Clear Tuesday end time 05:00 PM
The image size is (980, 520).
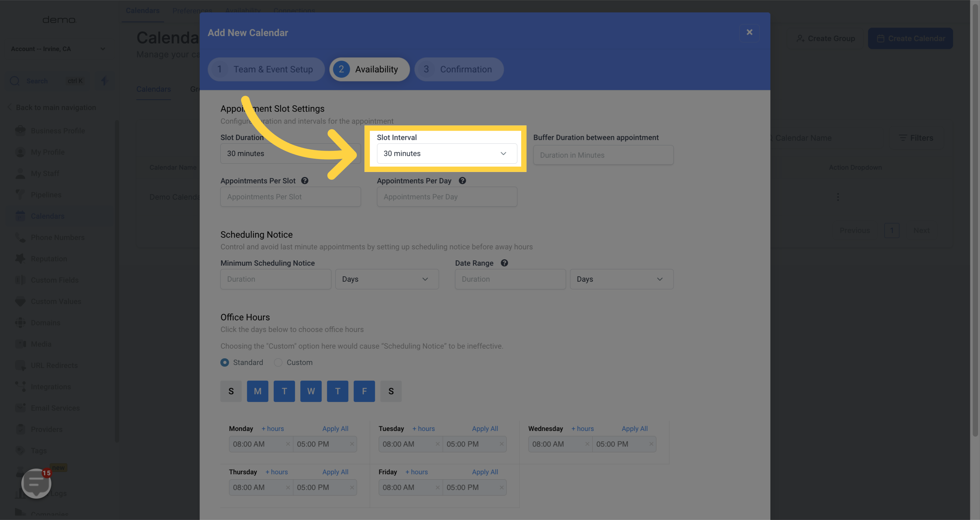pyautogui.click(x=502, y=444)
